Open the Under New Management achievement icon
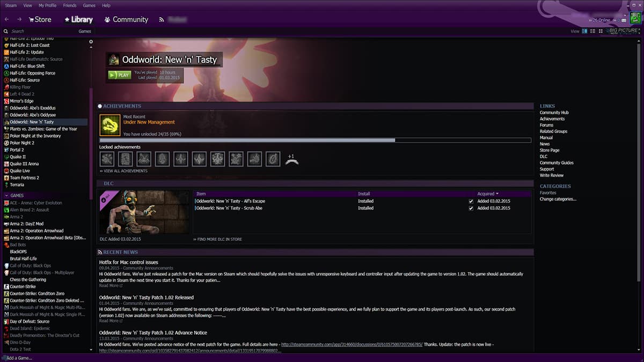This screenshot has height=362, width=644. (109, 123)
